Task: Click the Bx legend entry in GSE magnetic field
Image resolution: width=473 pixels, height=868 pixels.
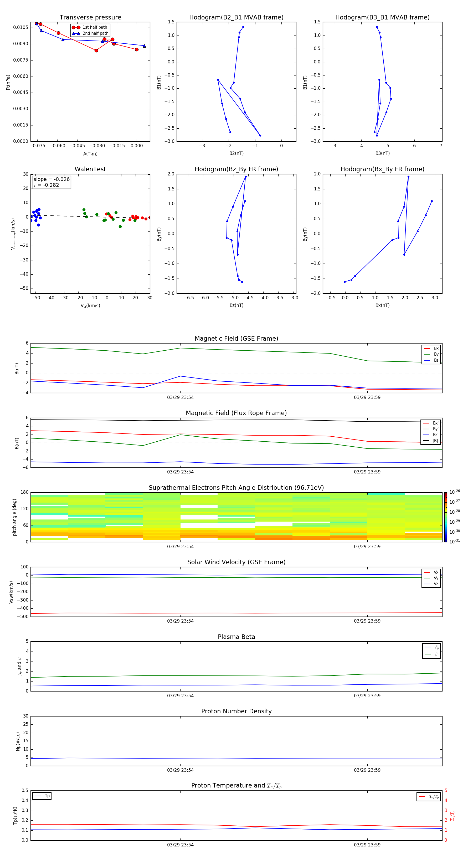Action: [431, 349]
